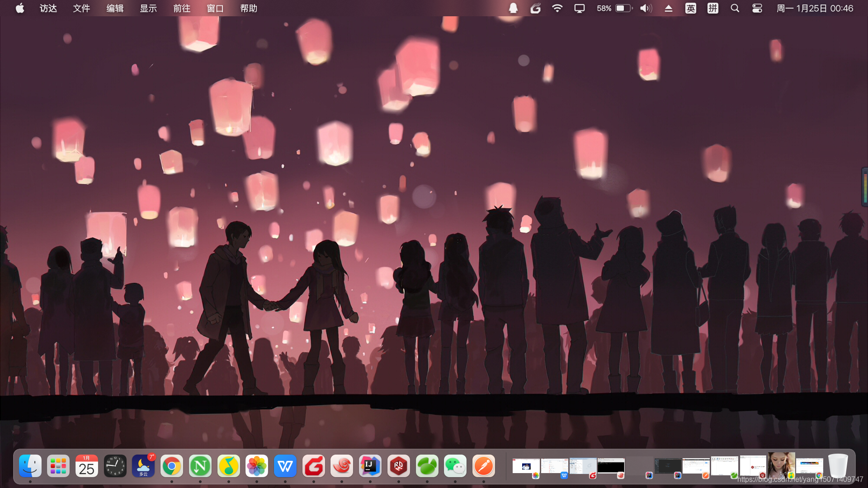Open the weather app showing 多云

(143, 466)
